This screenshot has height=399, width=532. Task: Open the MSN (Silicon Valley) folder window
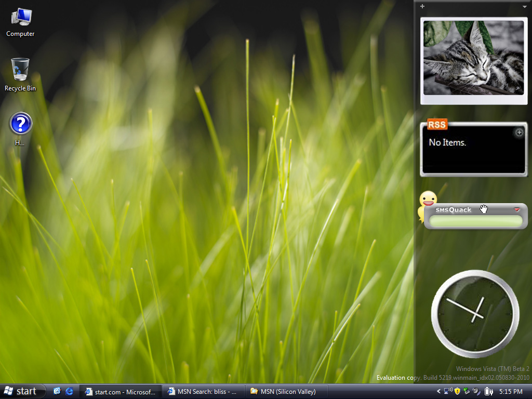click(283, 391)
